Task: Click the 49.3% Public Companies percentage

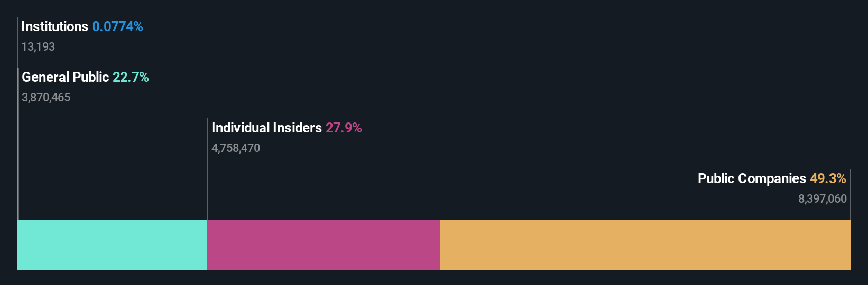Action: coord(828,178)
